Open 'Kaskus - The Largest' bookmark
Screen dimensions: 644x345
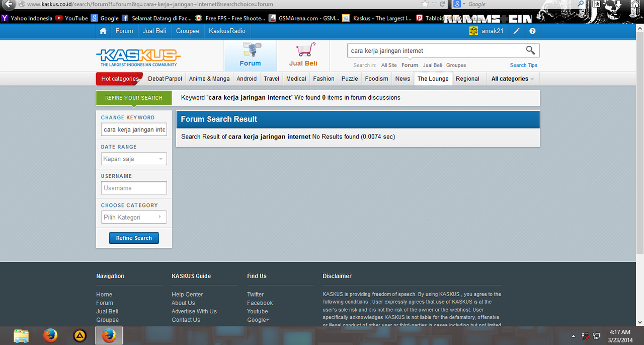pos(377,18)
